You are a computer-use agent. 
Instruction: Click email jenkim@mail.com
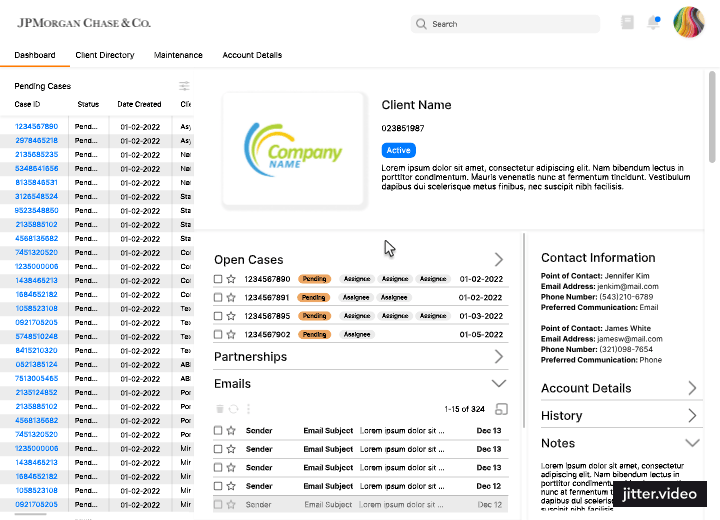click(628, 286)
